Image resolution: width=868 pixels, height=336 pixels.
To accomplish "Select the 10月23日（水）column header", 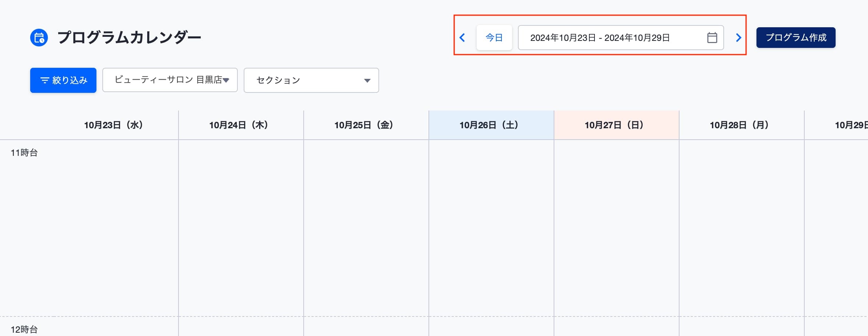I will coord(113,125).
